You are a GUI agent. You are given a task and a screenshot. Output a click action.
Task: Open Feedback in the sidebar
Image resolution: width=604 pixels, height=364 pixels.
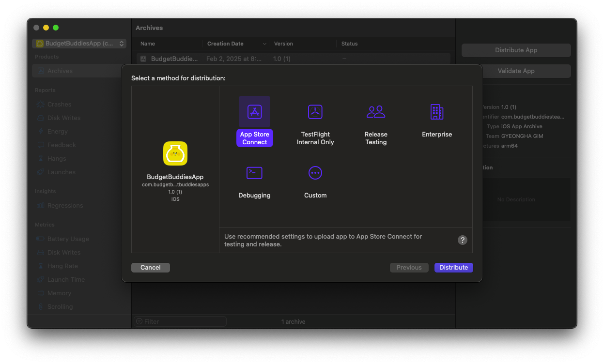62,145
